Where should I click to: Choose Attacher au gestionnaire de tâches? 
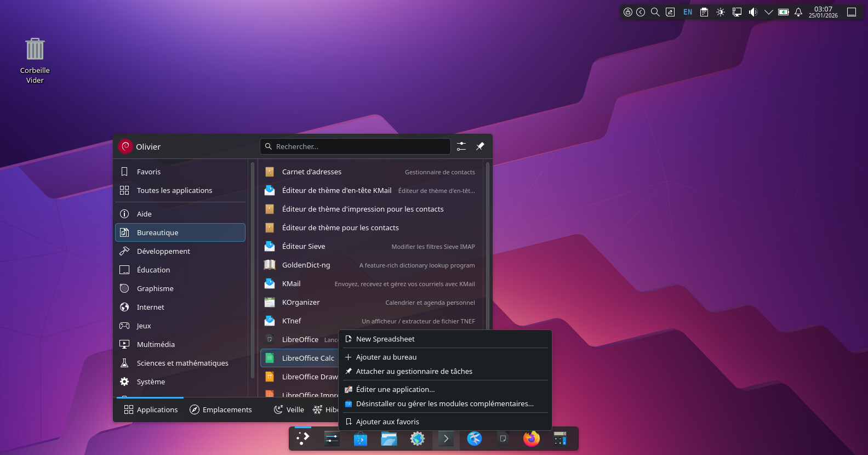tap(445, 371)
